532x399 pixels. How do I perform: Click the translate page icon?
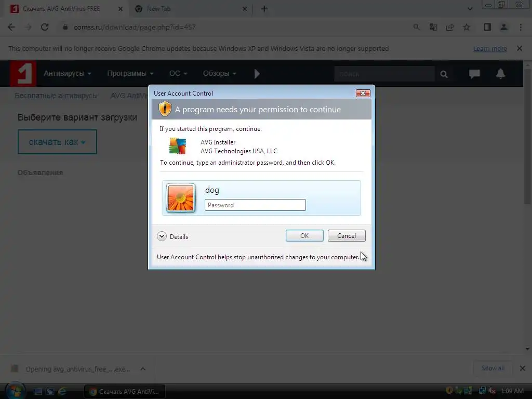433,27
